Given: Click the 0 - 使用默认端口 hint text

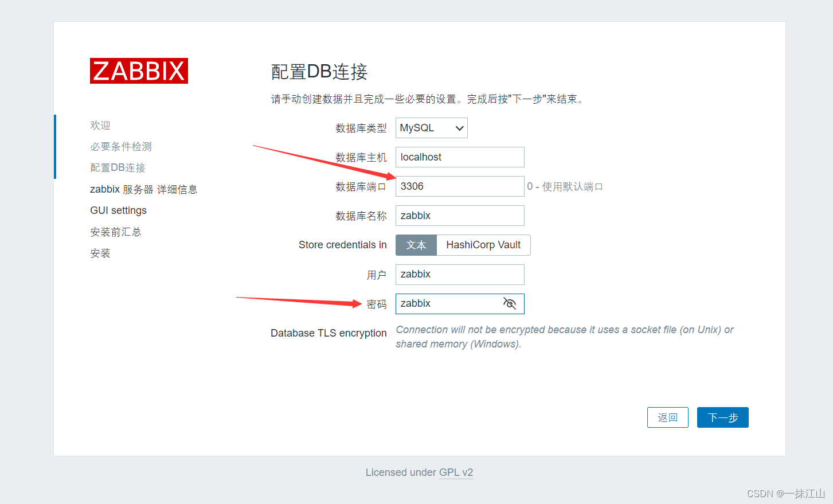Looking at the screenshot, I should click(x=565, y=187).
